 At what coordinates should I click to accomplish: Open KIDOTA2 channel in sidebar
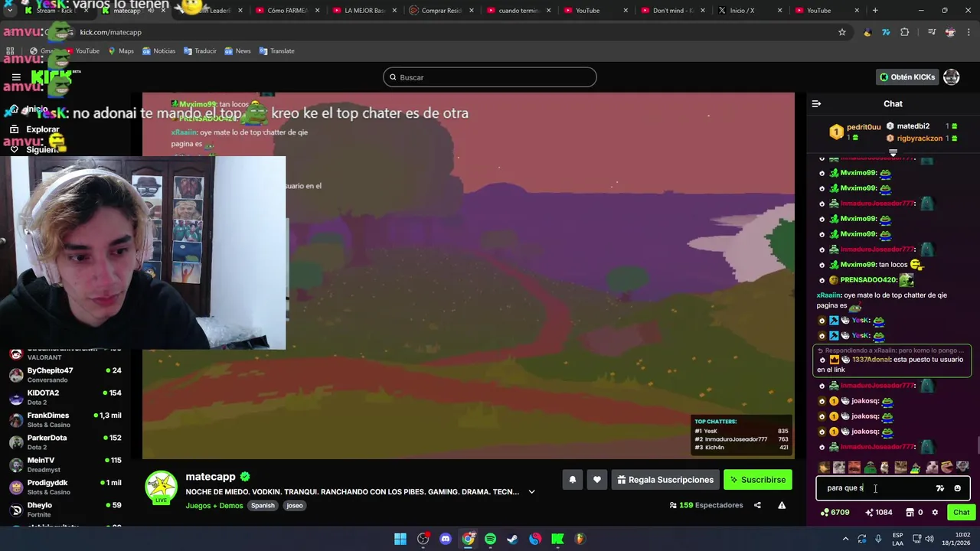(65, 397)
